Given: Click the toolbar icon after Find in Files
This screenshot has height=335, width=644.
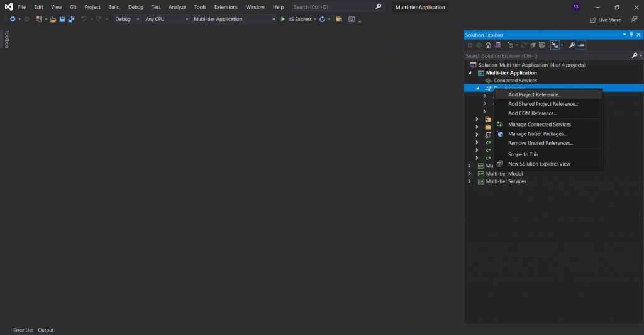Looking at the screenshot, I should (352, 20).
